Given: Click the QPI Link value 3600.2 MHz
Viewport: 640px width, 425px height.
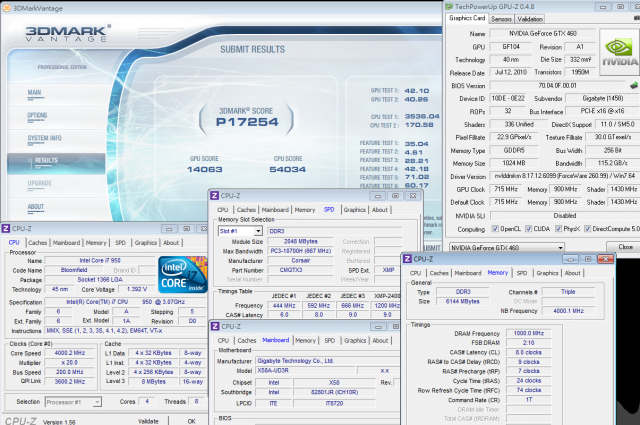Looking at the screenshot, I should pyautogui.click(x=70, y=381).
